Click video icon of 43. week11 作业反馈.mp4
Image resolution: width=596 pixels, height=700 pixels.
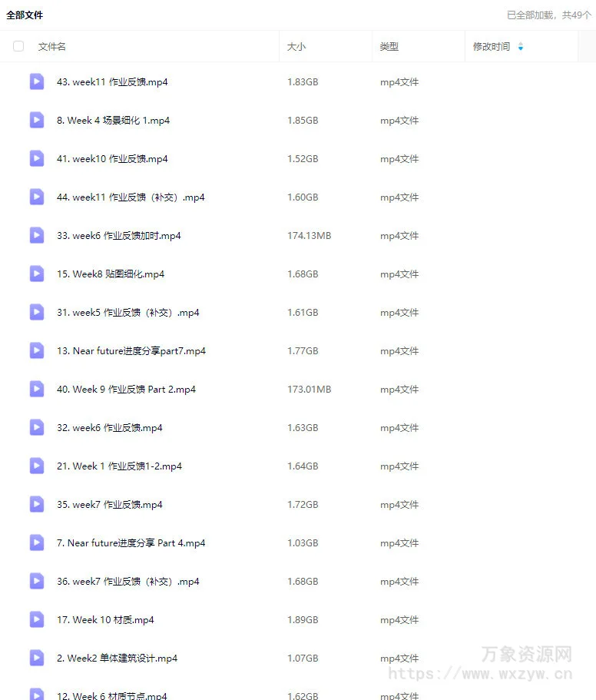coord(37,81)
